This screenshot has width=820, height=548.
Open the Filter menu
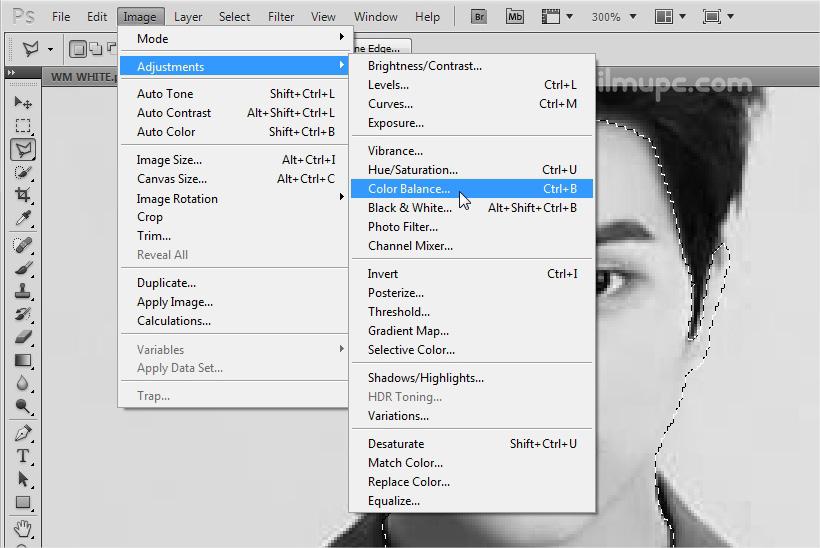(x=281, y=17)
